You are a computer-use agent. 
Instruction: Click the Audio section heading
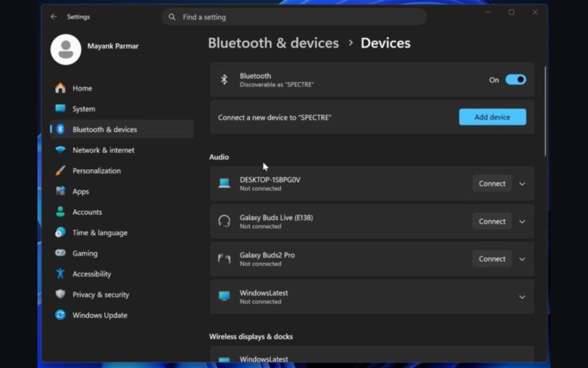(219, 157)
